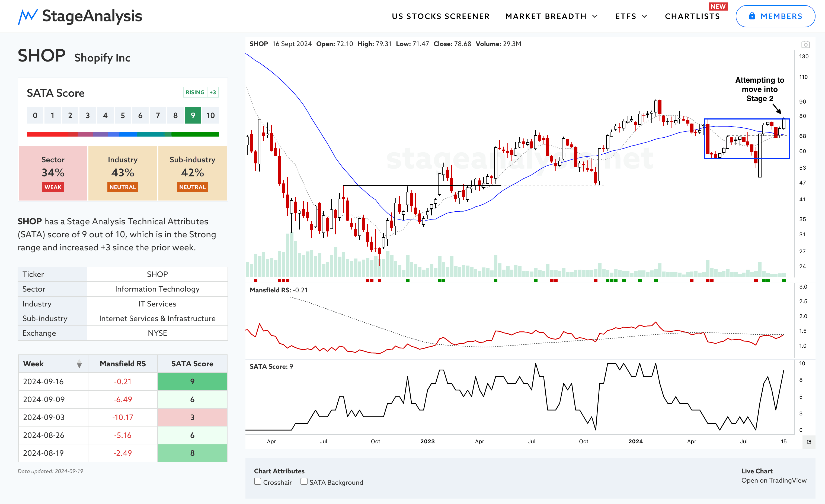
Task: Click the SATA score 8 cell
Action: pyautogui.click(x=192, y=453)
